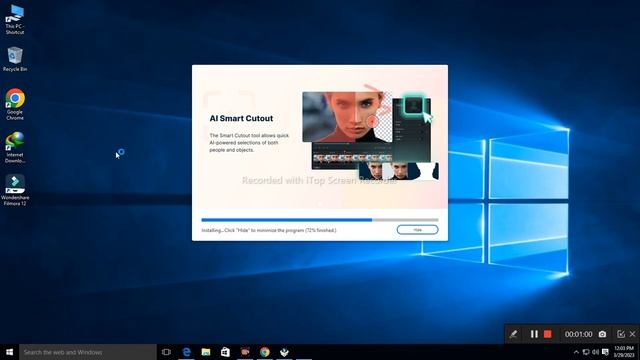Take a screenshot with recorder camera icon
Image resolution: width=640 pixels, height=360 pixels.
(602, 334)
